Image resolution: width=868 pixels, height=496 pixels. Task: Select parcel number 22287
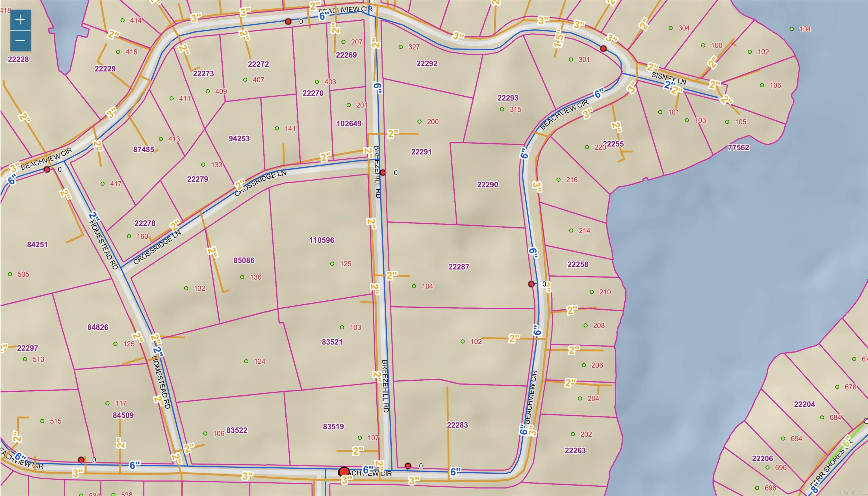pyautogui.click(x=459, y=267)
